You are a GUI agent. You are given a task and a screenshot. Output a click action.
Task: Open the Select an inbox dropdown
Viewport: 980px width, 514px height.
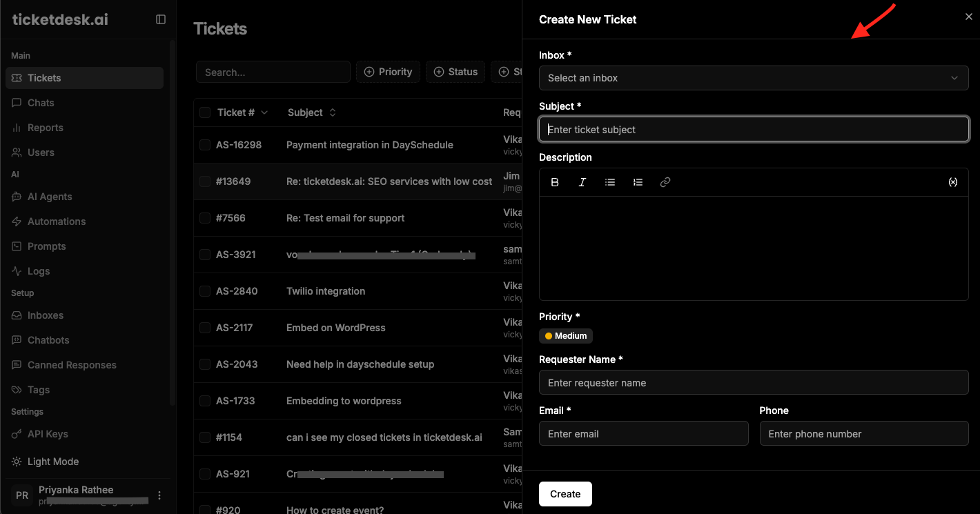coord(754,78)
